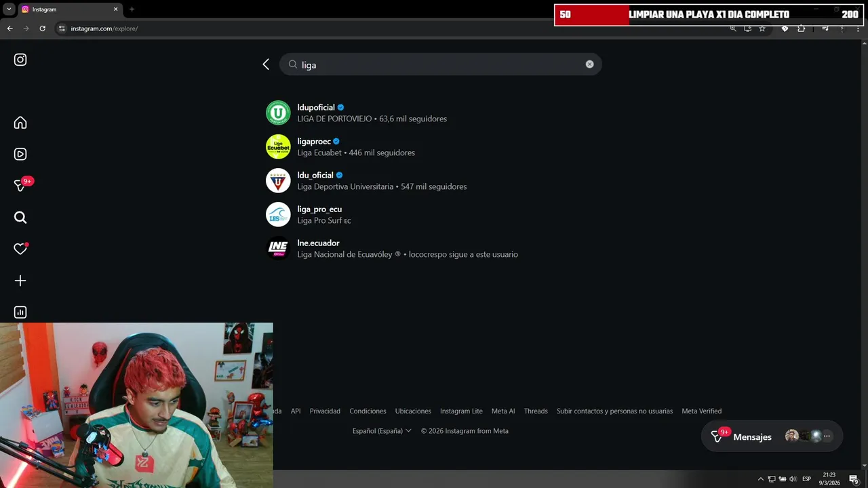Switch to the Instagram browser tab
Screen dimensions: 868x488
pos(70,9)
